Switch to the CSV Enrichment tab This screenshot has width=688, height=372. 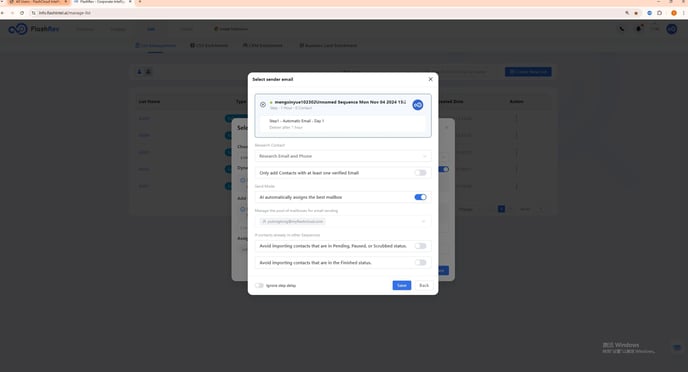pos(209,45)
